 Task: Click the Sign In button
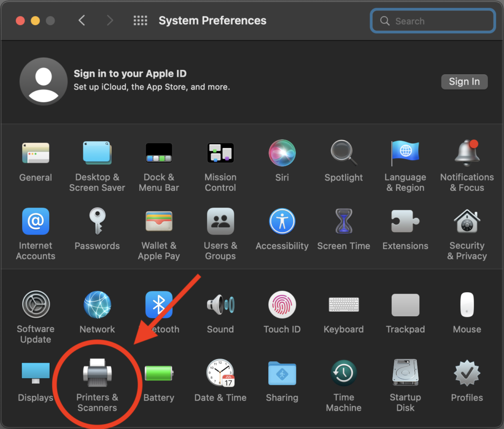(x=464, y=82)
